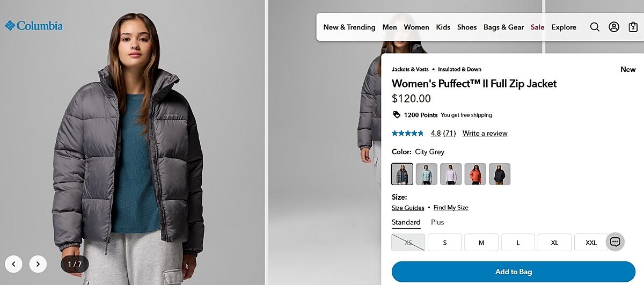Open the Explore dropdown menu
The image size is (644, 285).
click(563, 27)
